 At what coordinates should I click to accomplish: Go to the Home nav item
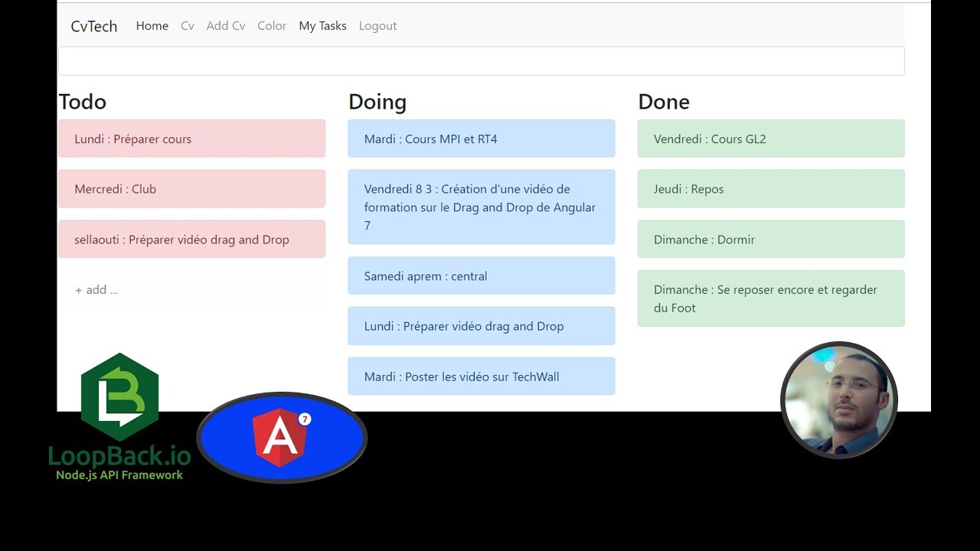(x=152, y=26)
